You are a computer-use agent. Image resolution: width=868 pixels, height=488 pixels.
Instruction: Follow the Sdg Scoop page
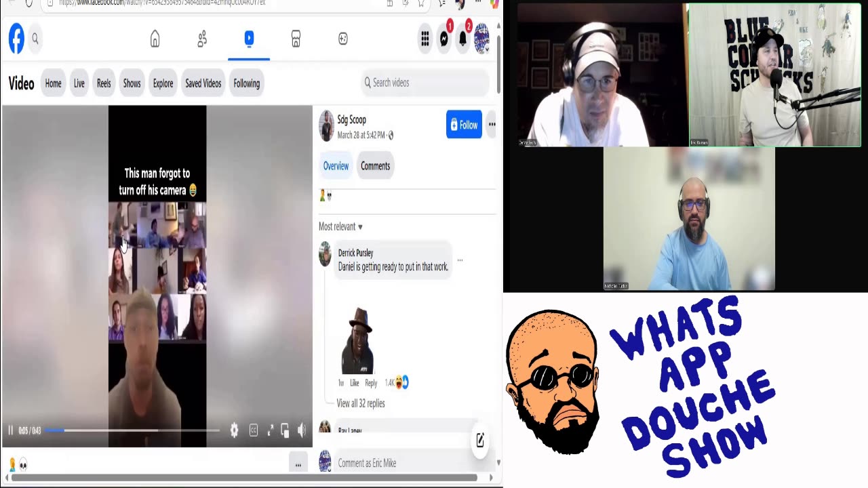point(464,125)
